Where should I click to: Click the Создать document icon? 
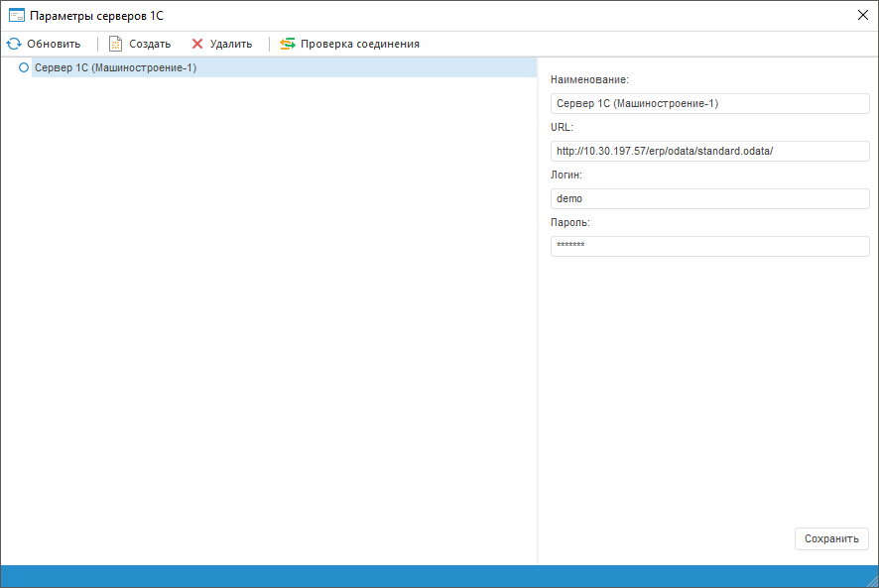pyautogui.click(x=115, y=44)
